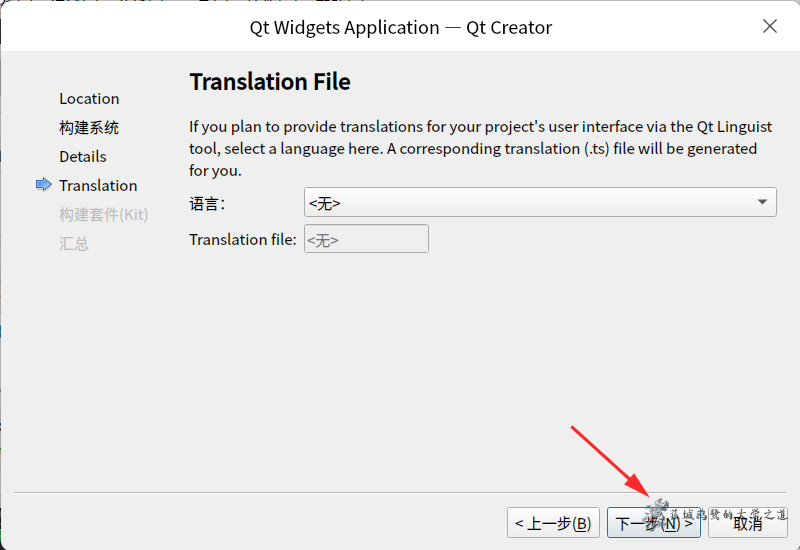Click the blue arrow current-step indicator
The image size is (800, 550).
(x=44, y=185)
